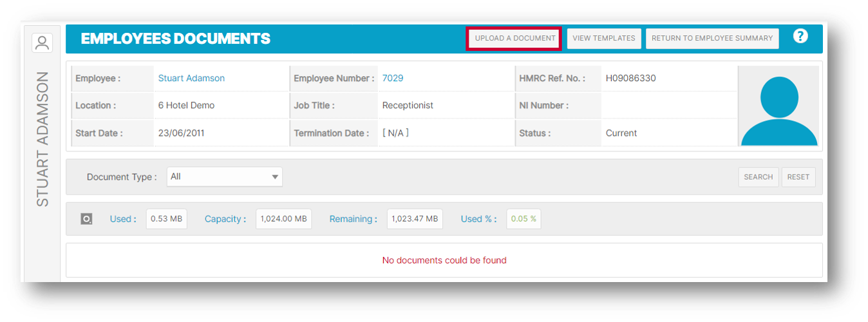Select the Capacity 1,024.00 MB field
This screenshot has height=322, width=868.
[283, 219]
